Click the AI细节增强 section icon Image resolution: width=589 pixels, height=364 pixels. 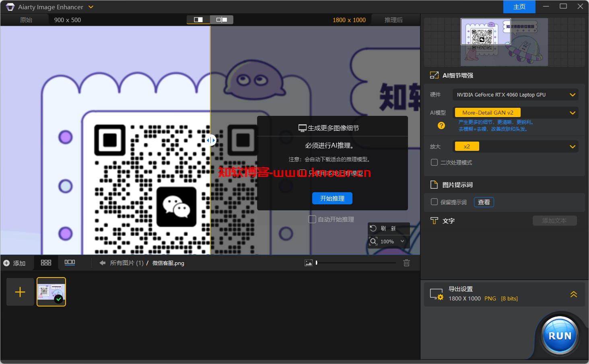[434, 75]
